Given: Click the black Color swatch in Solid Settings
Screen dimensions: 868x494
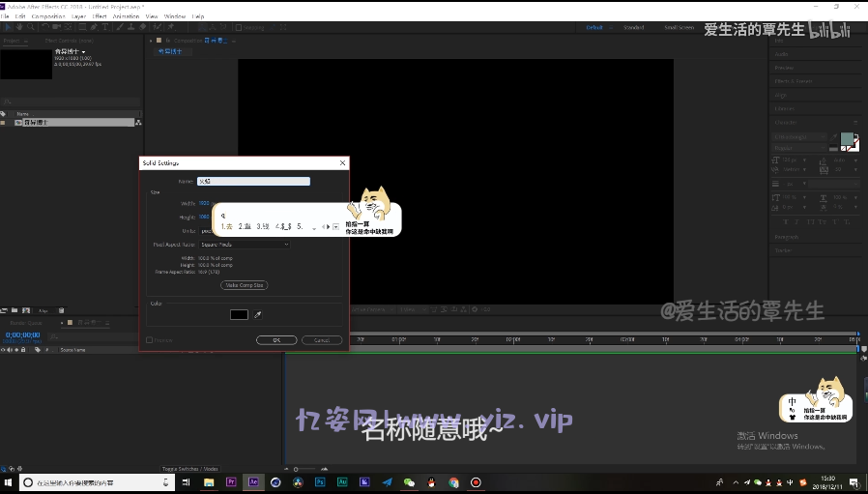Looking at the screenshot, I should 239,314.
